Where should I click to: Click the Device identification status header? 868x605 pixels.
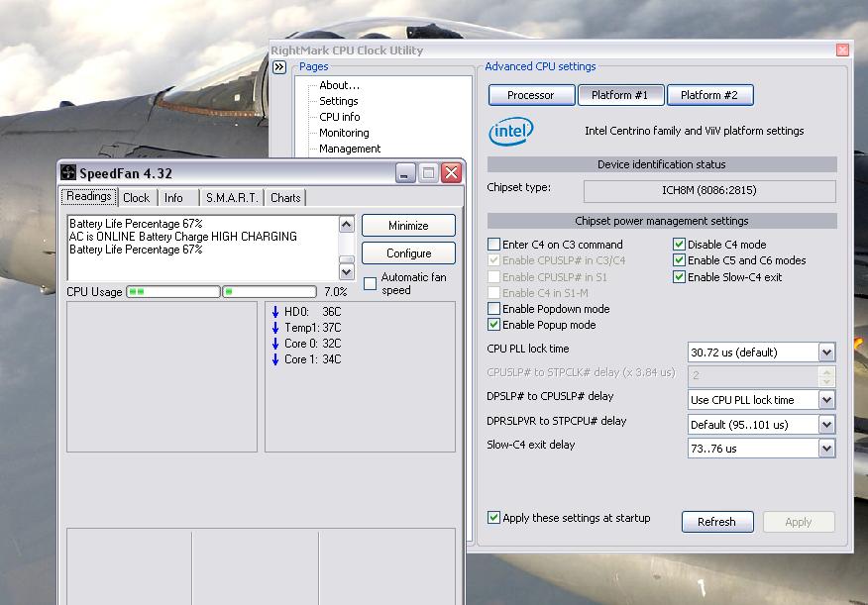[662, 164]
